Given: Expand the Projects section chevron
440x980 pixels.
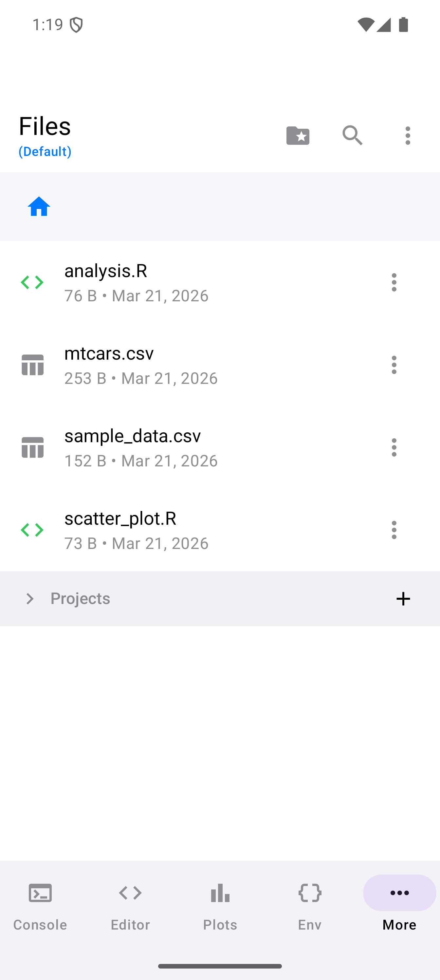Looking at the screenshot, I should (x=29, y=599).
